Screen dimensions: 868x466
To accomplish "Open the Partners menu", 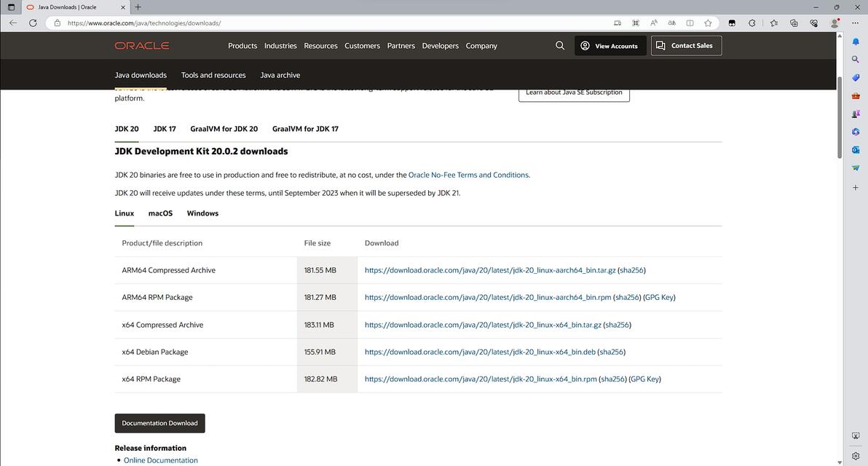I will [401, 45].
